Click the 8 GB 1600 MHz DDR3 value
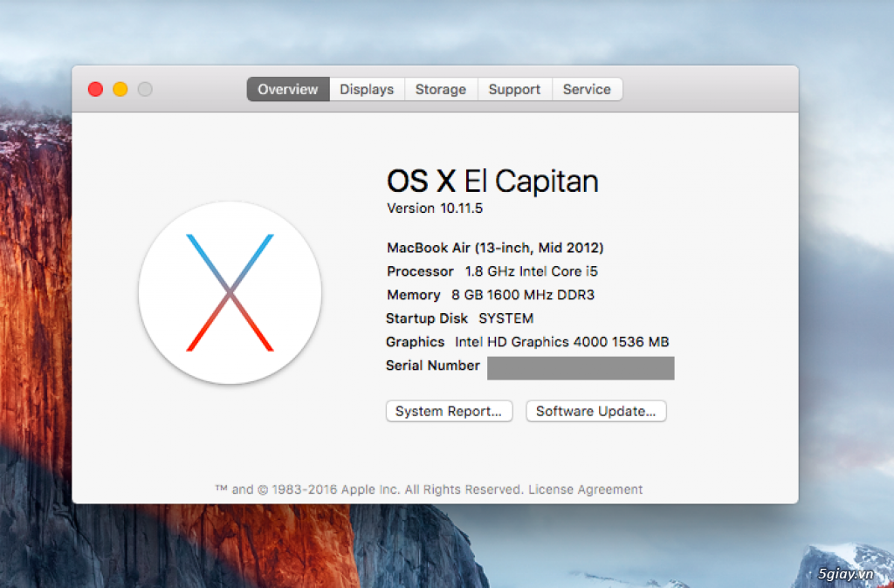 point(523,295)
